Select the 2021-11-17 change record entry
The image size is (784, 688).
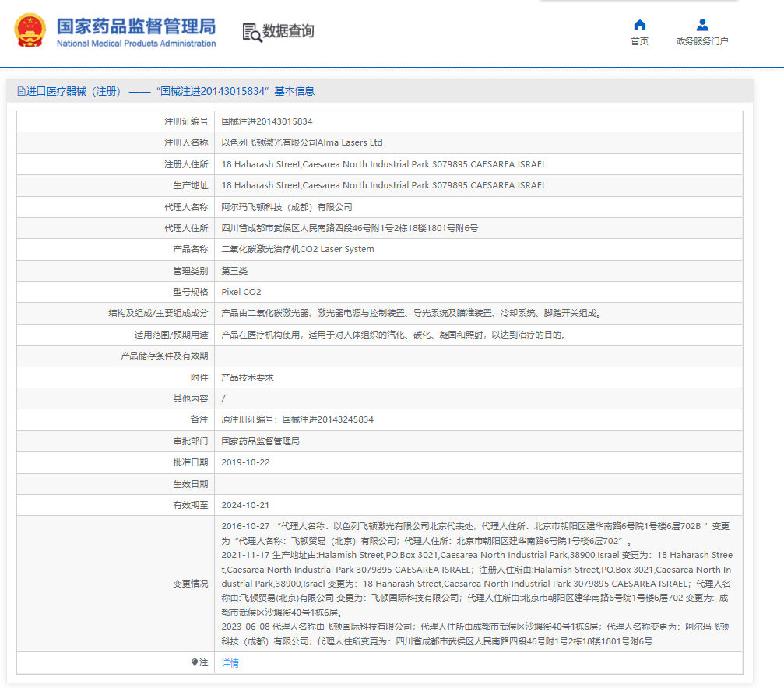tap(477, 584)
